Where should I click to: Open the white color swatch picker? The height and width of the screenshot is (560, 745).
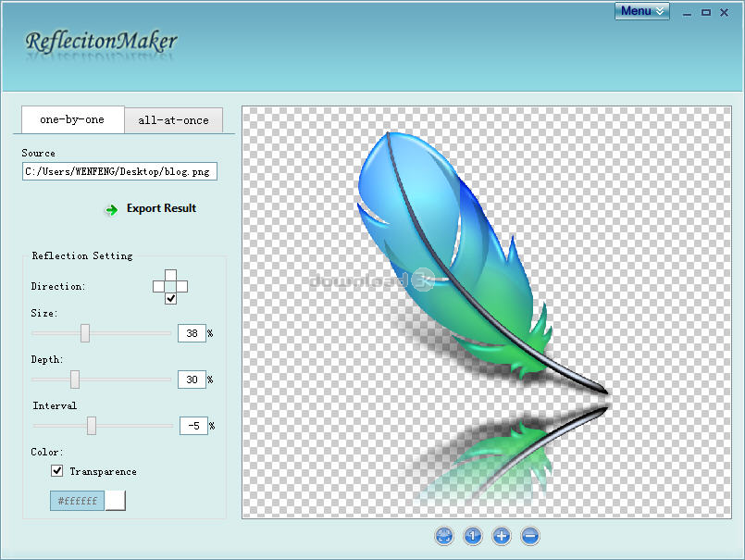116,501
